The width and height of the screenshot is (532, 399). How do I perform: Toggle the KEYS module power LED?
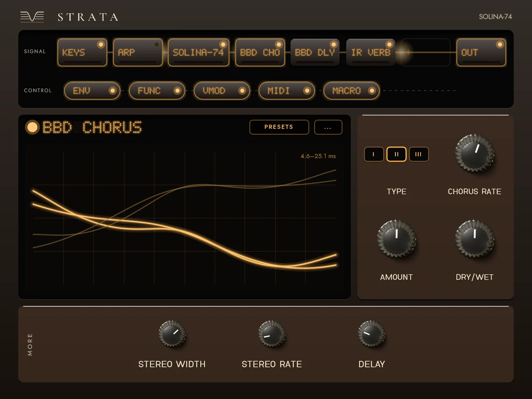tap(101, 44)
